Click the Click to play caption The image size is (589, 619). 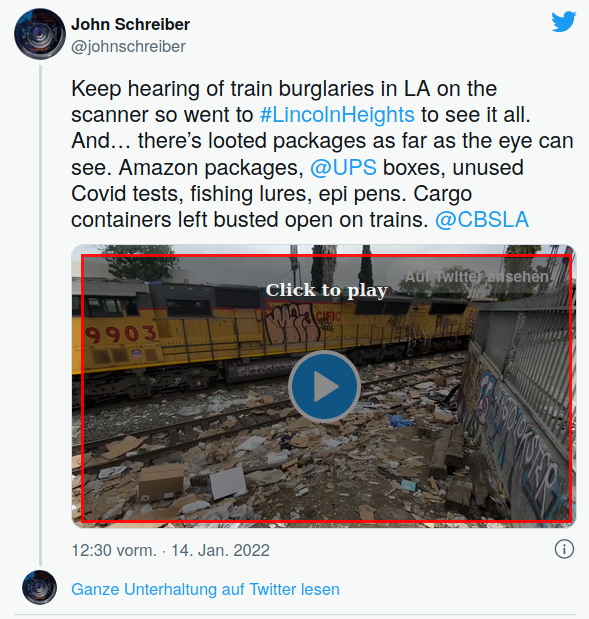coord(326,291)
